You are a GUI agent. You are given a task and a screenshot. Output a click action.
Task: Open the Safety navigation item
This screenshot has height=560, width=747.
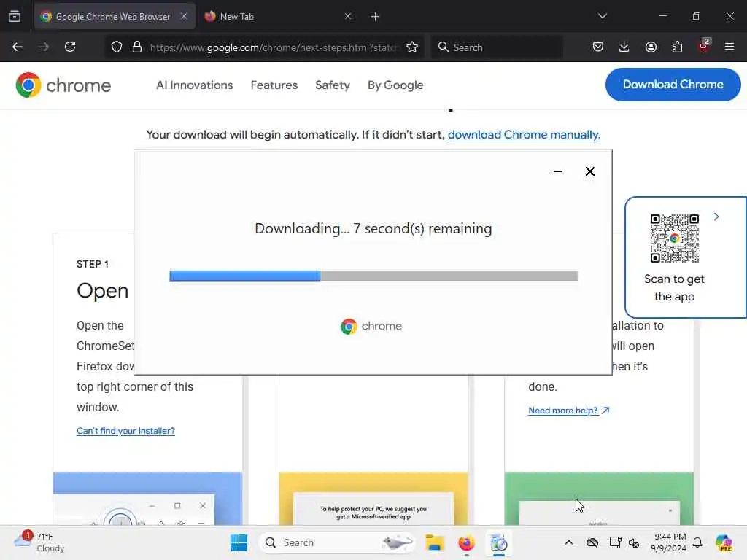(x=333, y=85)
